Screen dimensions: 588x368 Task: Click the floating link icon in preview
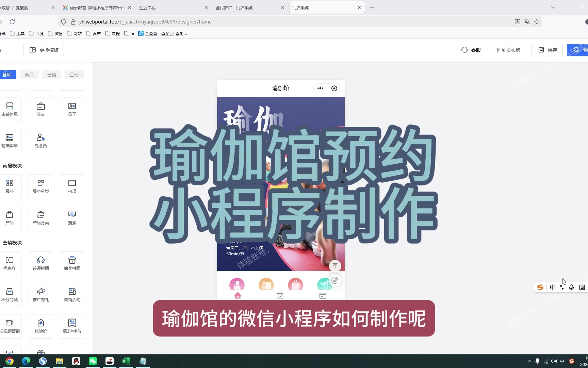click(x=335, y=280)
